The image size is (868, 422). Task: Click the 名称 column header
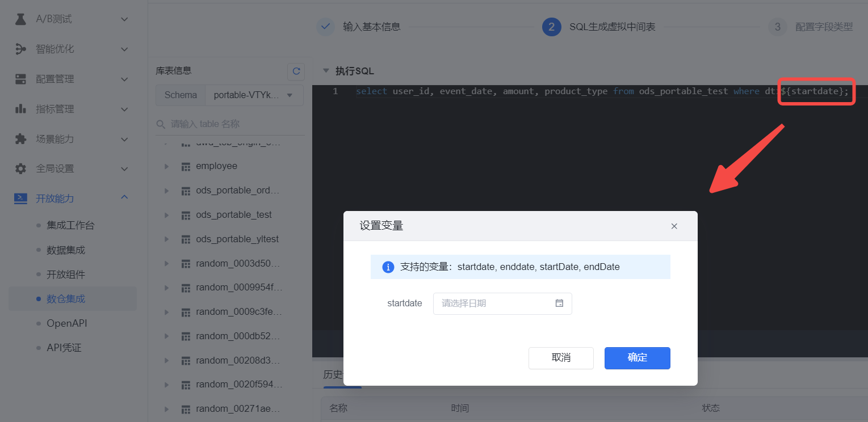tap(338, 408)
